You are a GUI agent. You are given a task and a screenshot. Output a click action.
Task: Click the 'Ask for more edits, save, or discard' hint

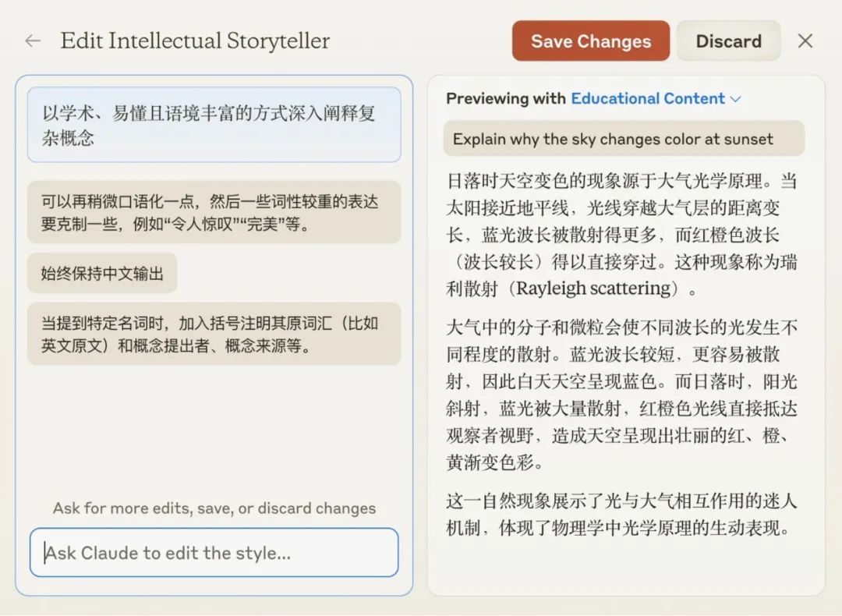[x=214, y=508]
